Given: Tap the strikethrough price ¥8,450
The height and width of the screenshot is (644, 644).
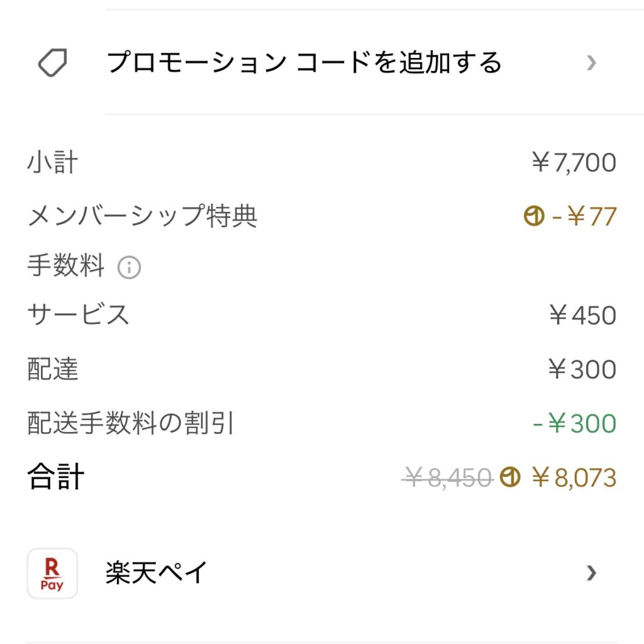Looking at the screenshot, I should [447, 479].
